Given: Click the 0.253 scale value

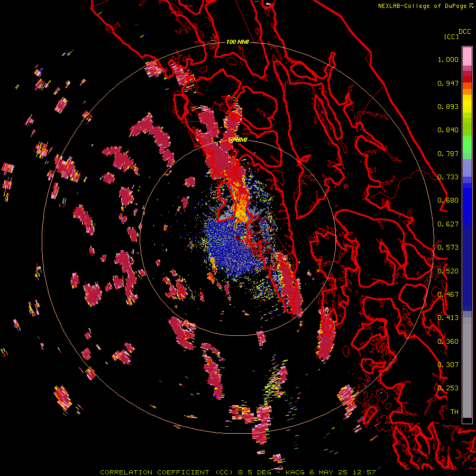Looking at the screenshot, I should (448, 388).
